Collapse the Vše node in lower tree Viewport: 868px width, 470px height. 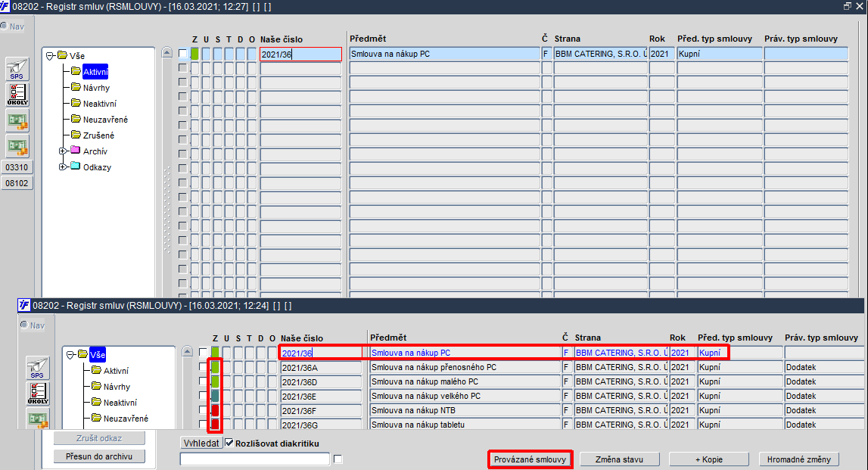click(x=70, y=355)
